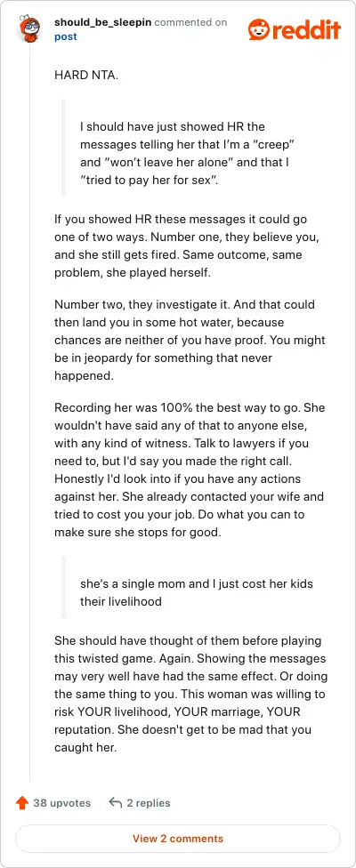Viewport: 356px width, 868px height.
Task: Click the should_be_sleepin user avatar
Action: point(29,29)
